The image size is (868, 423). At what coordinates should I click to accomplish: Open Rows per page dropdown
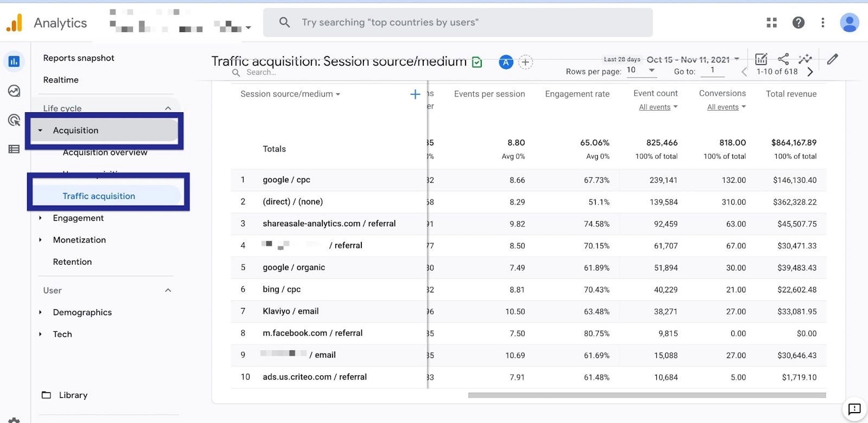(641, 70)
